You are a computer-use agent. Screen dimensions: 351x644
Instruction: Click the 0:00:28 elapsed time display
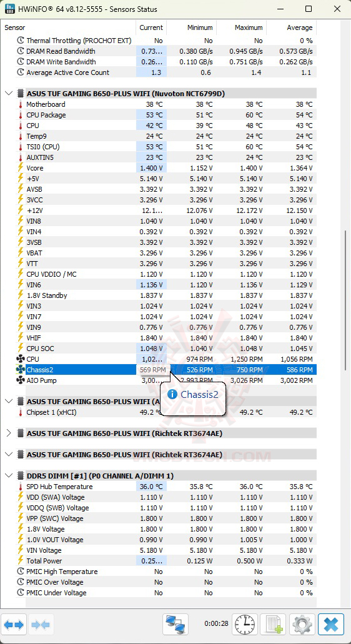tap(216, 623)
